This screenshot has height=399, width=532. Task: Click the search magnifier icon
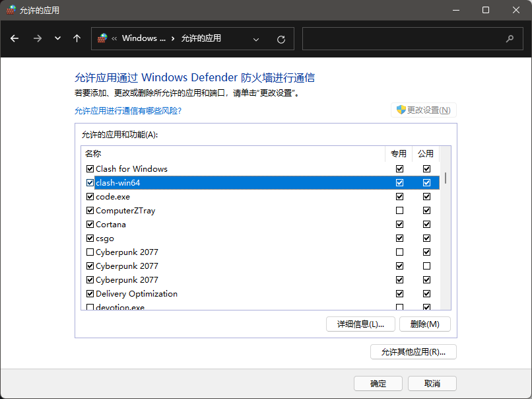(510, 39)
